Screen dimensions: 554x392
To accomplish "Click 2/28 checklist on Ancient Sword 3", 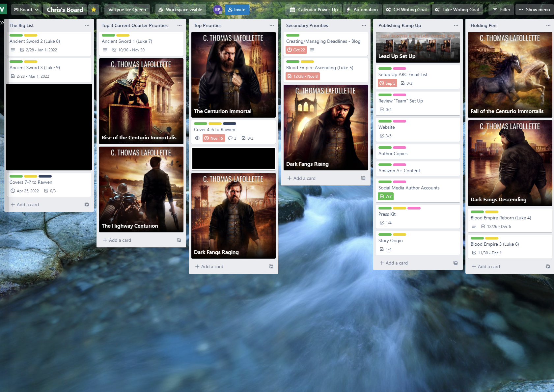I will point(30,76).
